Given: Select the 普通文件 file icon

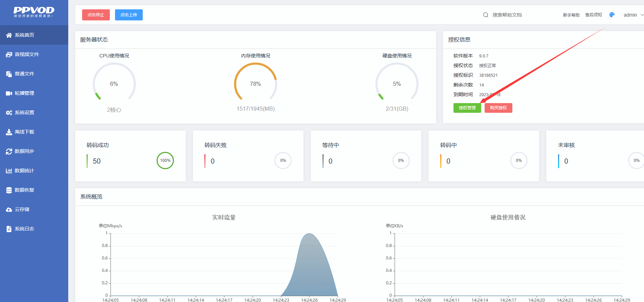Looking at the screenshot, I should click(9, 74).
